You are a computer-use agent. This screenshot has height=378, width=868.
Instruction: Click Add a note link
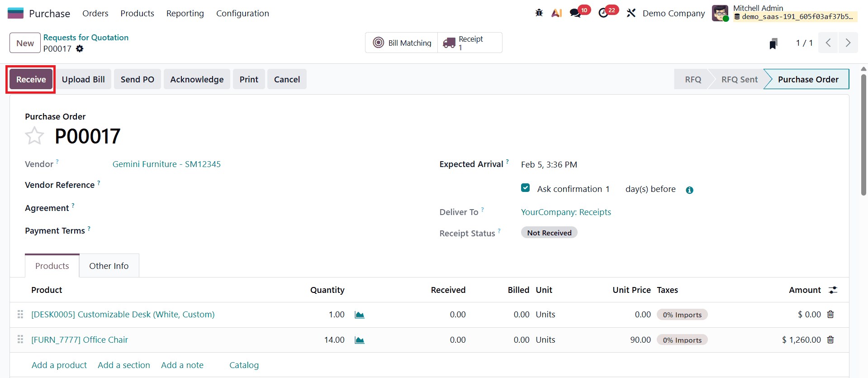point(182,365)
